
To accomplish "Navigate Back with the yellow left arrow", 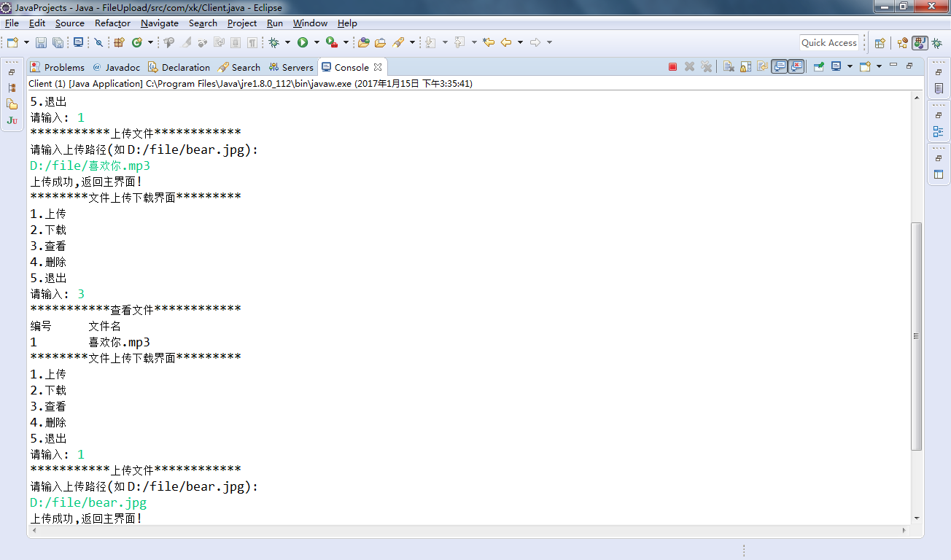I will coord(506,42).
